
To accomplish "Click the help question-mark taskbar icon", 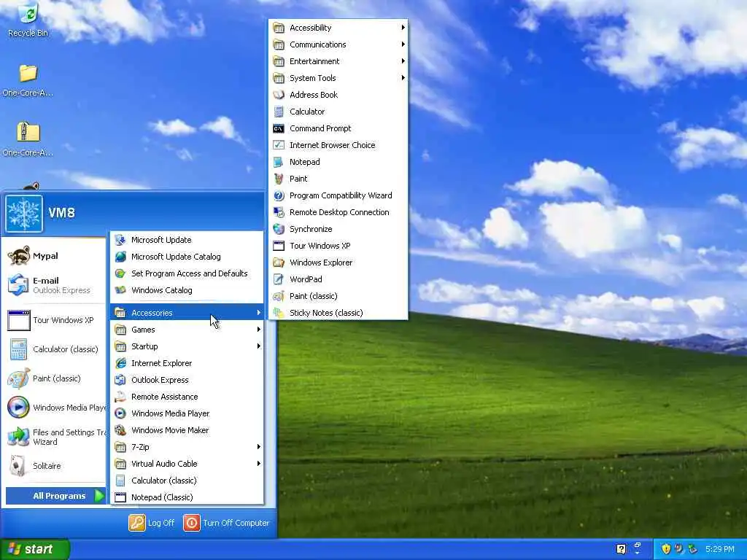I will 622,549.
